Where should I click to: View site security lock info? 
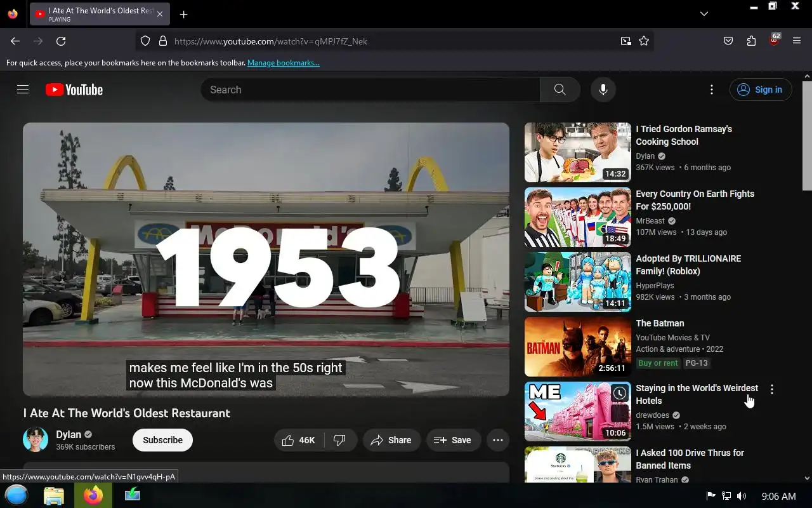[x=163, y=41]
